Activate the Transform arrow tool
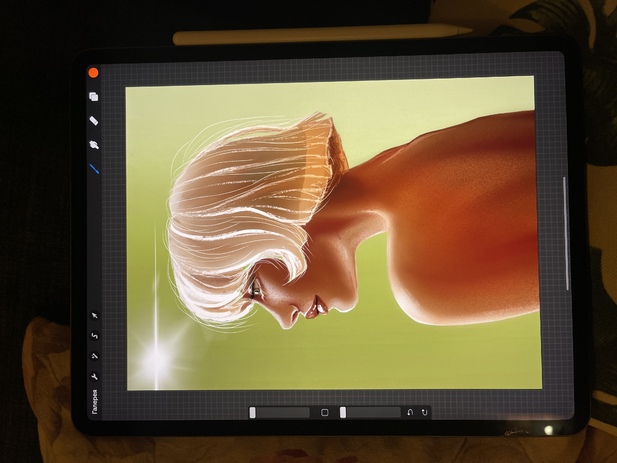 coord(94,316)
